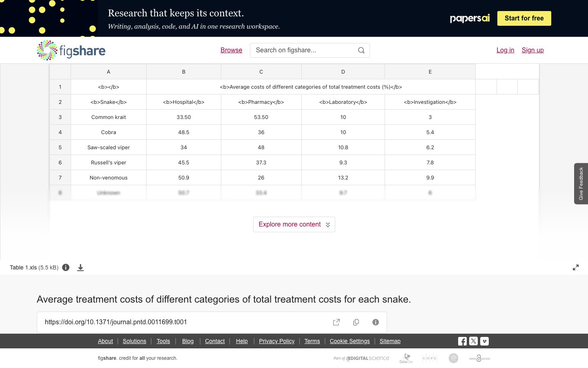Select column A header
The height and width of the screenshot is (368, 588).
click(x=109, y=72)
